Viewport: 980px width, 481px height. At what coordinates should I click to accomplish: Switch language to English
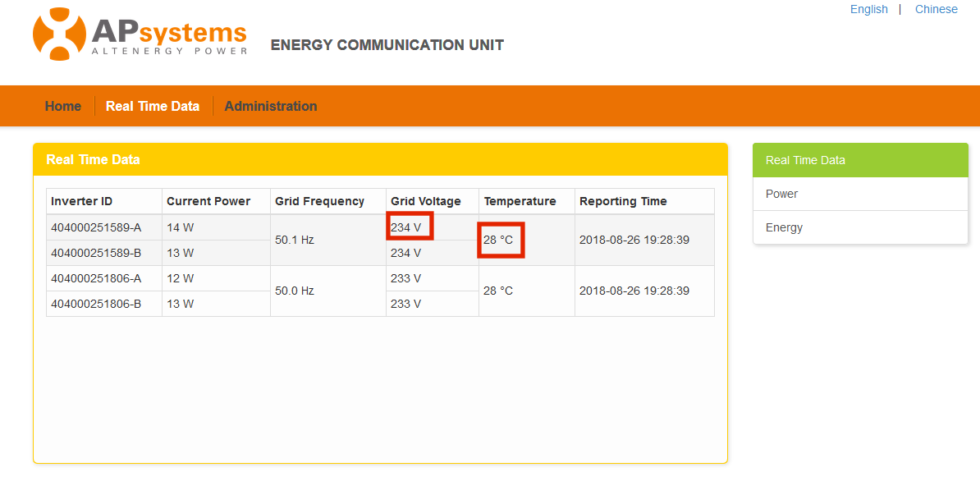(x=868, y=9)
